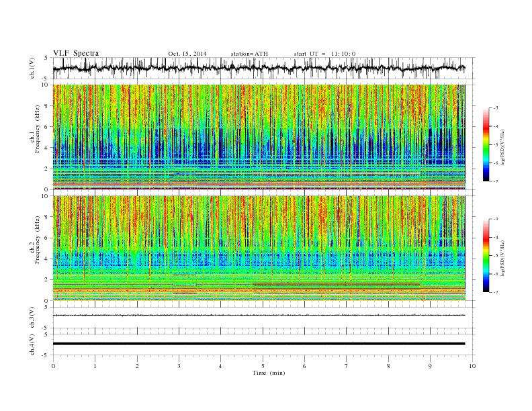
Task: Click the ch.1 PSD color scale bar
Action: click(486, 144)
